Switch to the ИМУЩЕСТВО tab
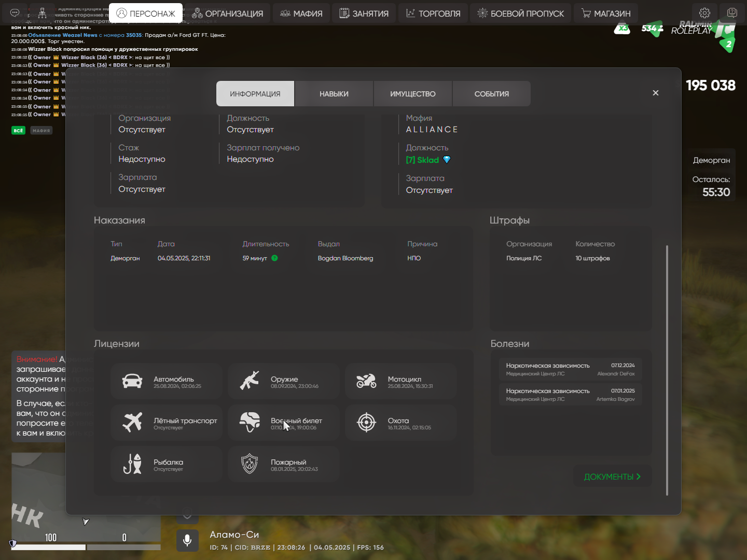The width and height of the screenshot is (747, 560). point(413,94)
